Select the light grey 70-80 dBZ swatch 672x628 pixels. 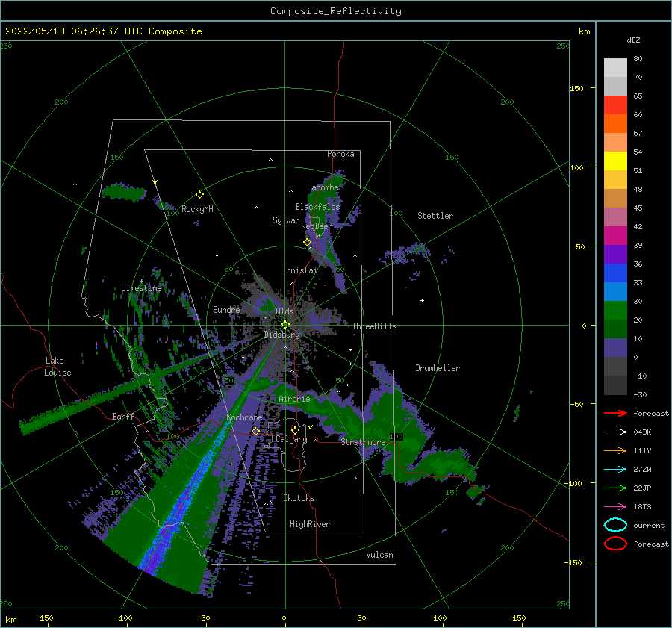[x=615, y=67]
